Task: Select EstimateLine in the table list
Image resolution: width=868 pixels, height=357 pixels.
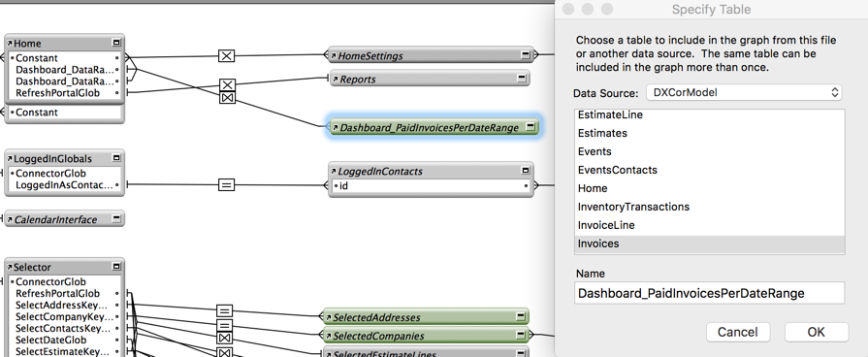Action: point(710,115)
